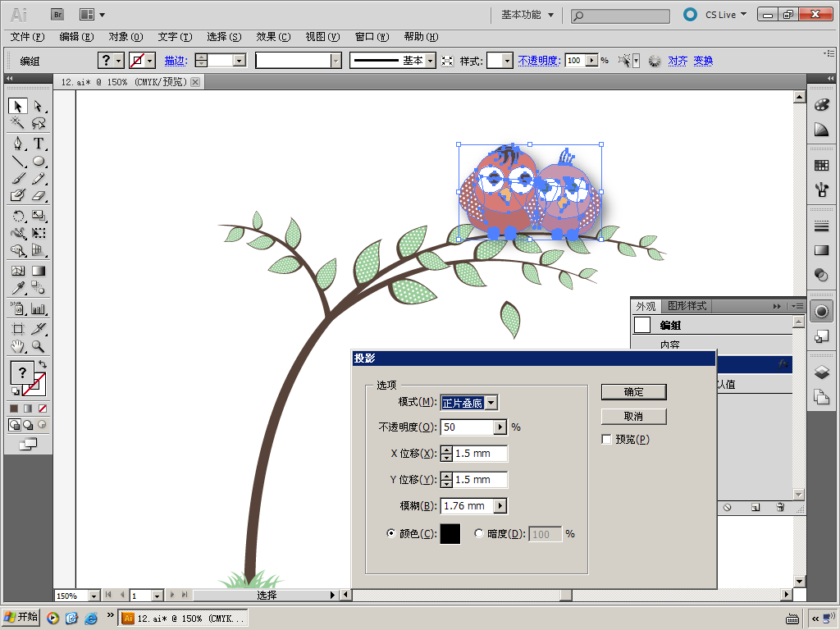Select the Pencil tool
Viewport: 840px width, 630px height.
click(x=38, y=178)
